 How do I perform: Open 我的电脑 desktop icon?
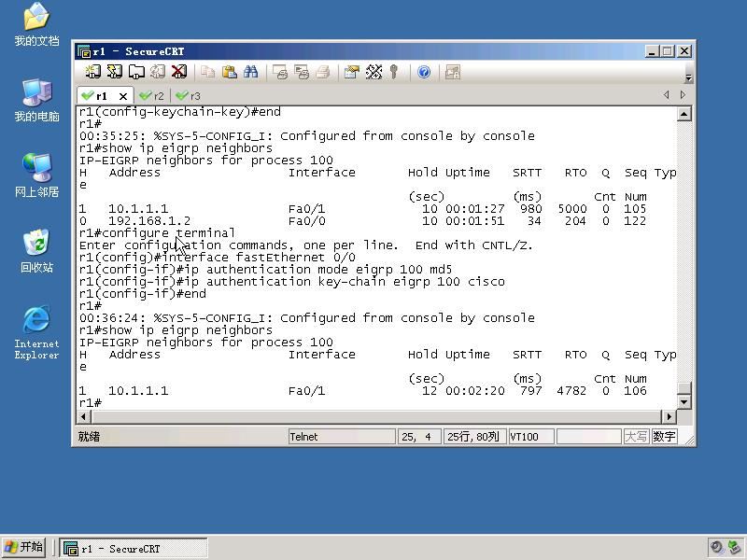pyautogui.click(x=36, y=100)
